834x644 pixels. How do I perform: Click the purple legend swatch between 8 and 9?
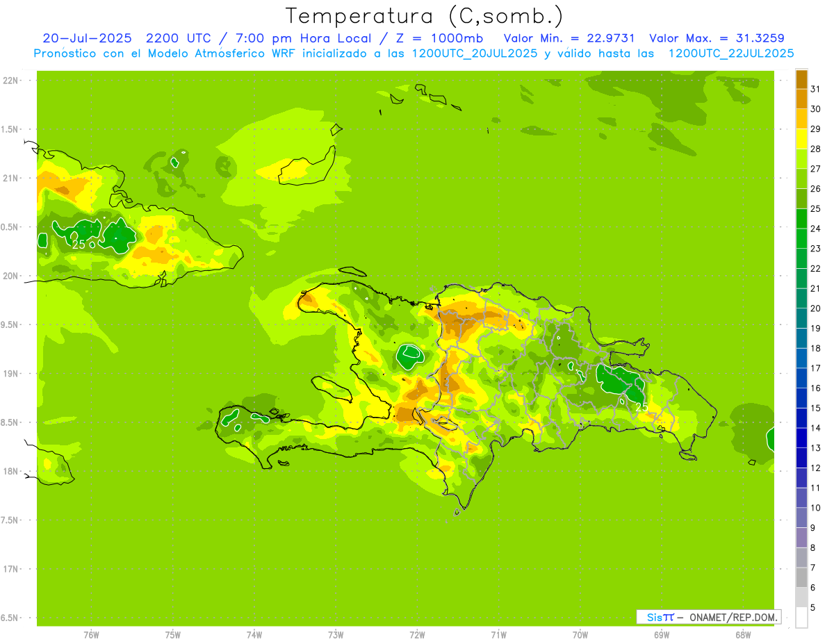tap(801, 538)
